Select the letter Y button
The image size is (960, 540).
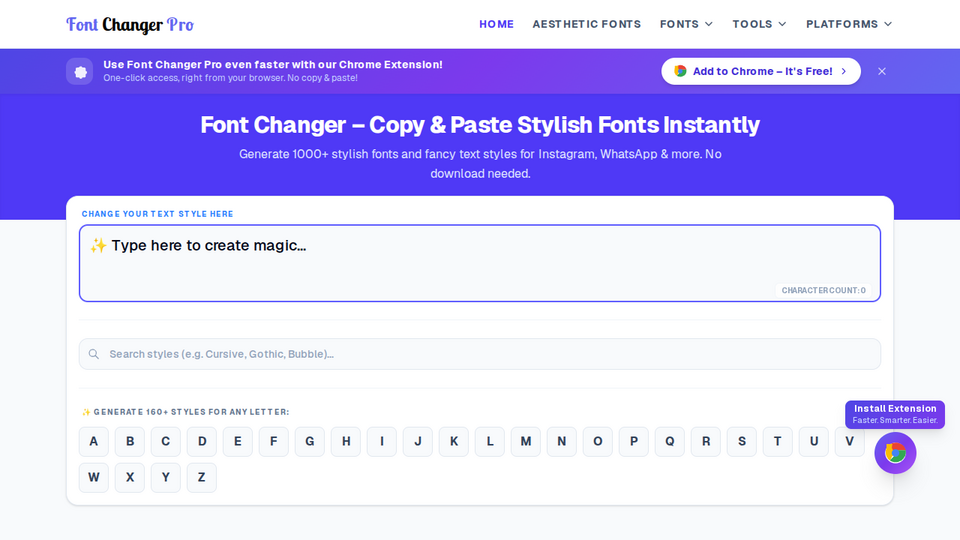coord(166,478)
